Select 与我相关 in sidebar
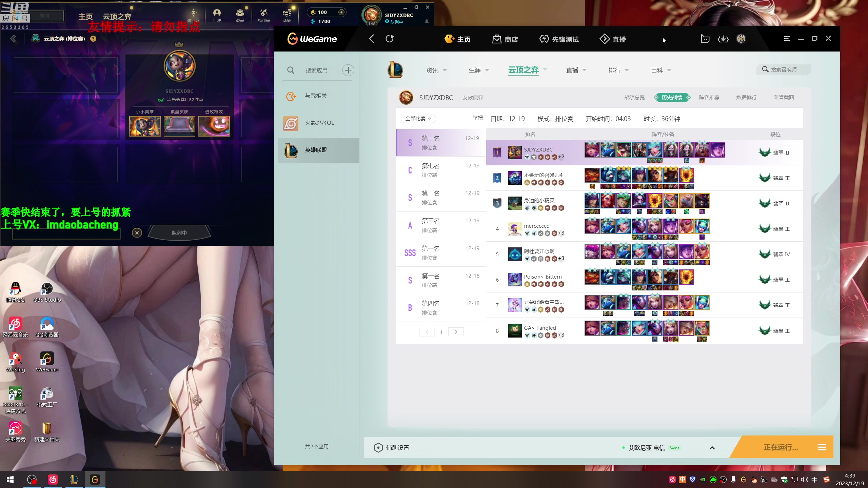This screenshot has height=488, width=868. point(318,96)
